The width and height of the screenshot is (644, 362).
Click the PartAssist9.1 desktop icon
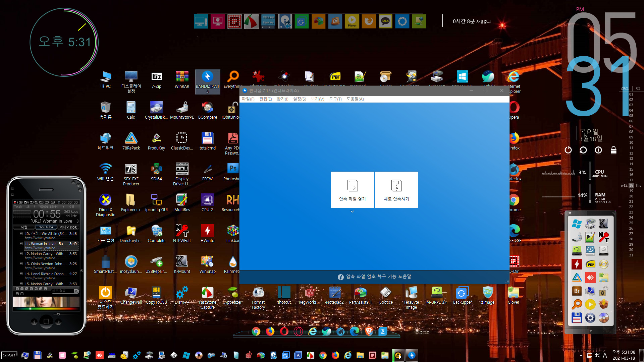click(x=360, y=296)
